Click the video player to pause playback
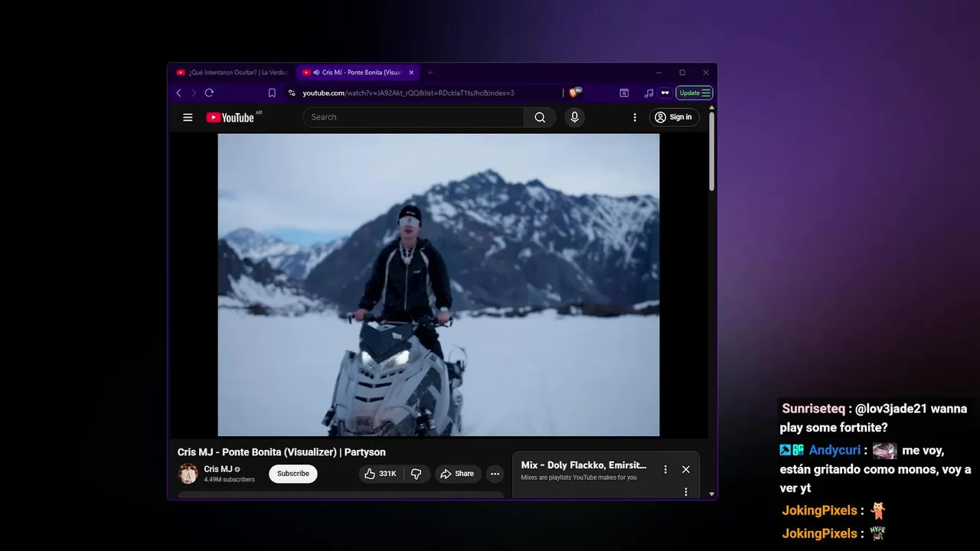The height and width of the screenshot is (551, 980). point(439,285)
